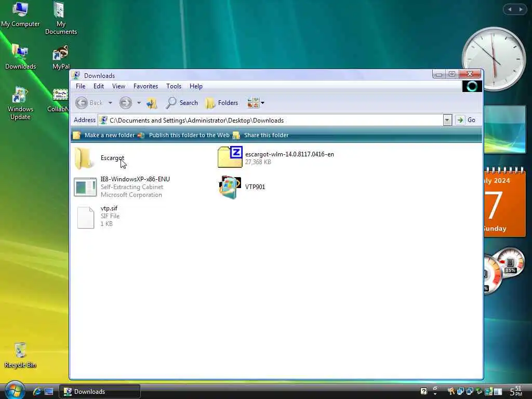Select the Downloads desktop shortcut
Viewport: 532px width, 399px height.
(20, 57)
